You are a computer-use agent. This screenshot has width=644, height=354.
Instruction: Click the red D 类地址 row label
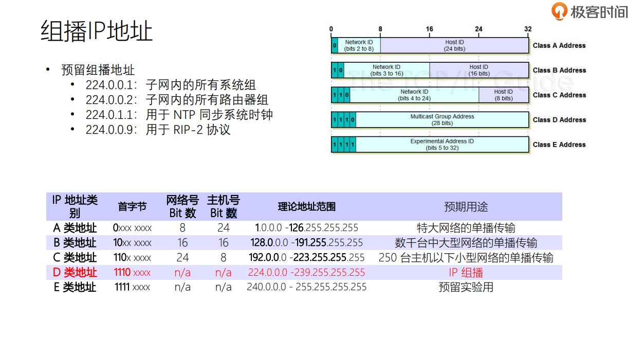[75, 272]
